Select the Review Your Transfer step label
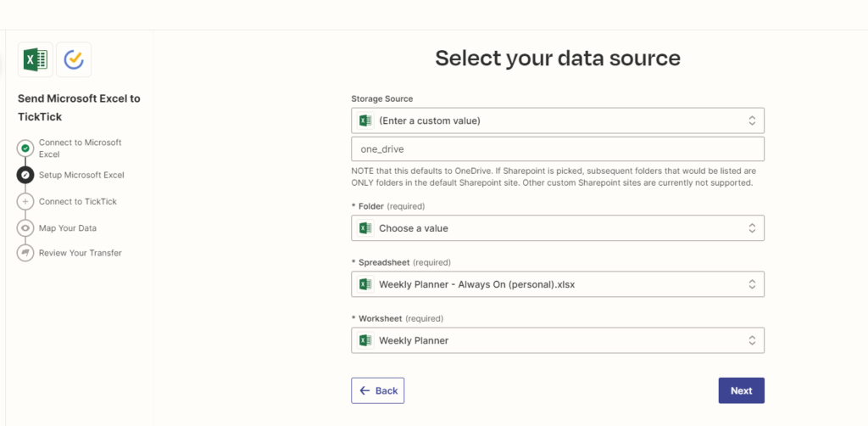The width and height of the screenshot is (868, 426). click(x=81, y=253)
